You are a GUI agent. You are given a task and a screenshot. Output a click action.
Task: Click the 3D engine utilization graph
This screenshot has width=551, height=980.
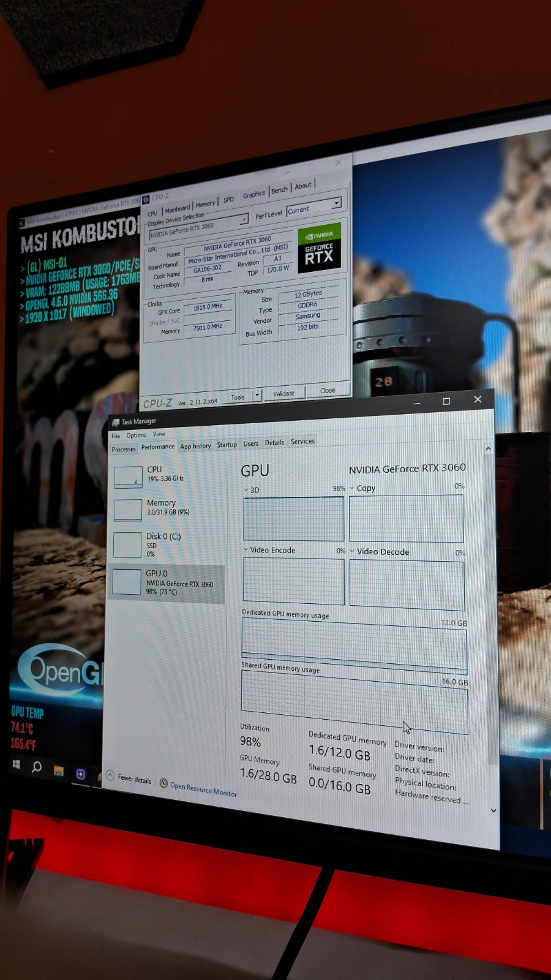point(293,518)
